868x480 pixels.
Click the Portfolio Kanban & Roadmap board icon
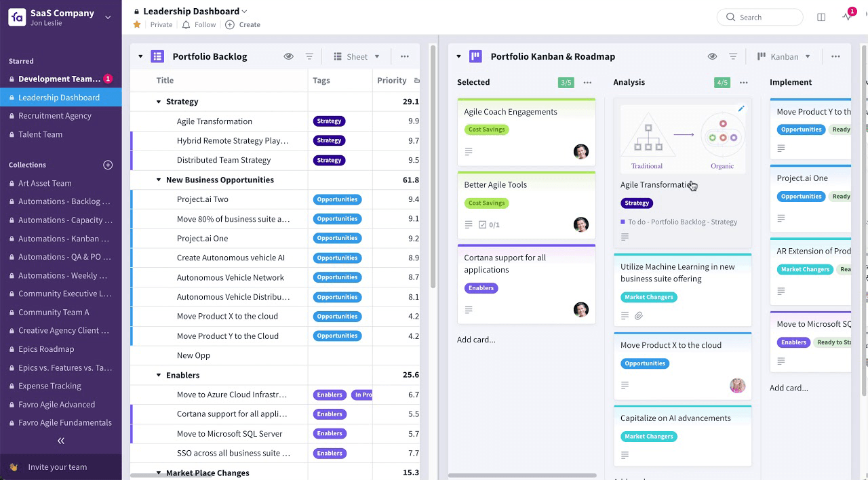click(475, 57)
